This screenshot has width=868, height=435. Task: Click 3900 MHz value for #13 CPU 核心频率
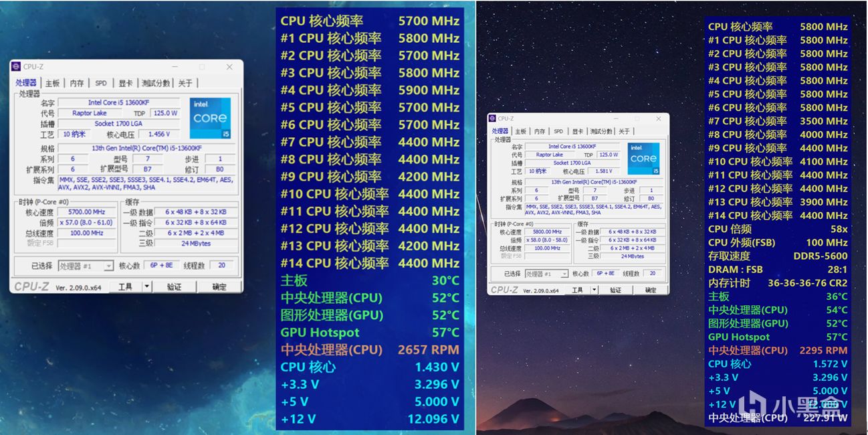(824, 202)
